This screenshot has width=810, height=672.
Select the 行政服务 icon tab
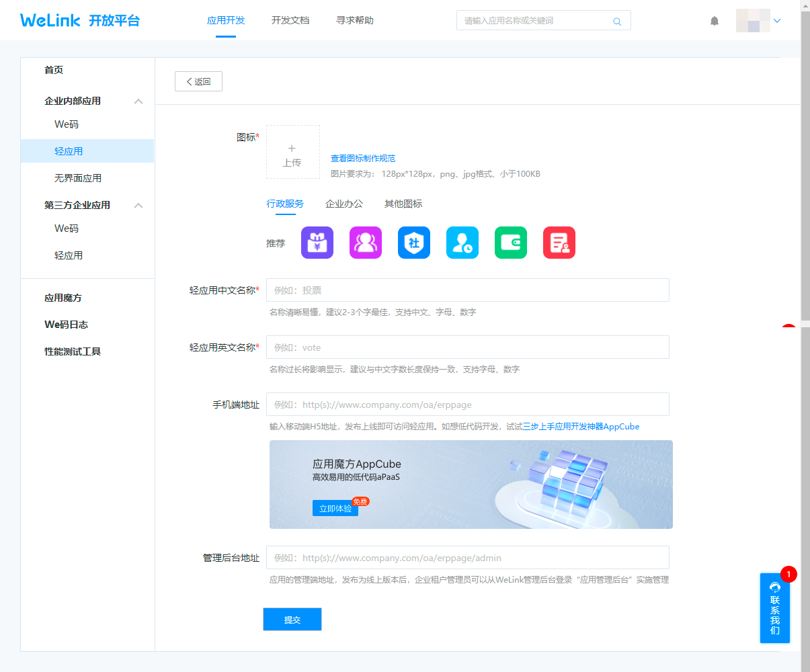[x=285, y=204]
